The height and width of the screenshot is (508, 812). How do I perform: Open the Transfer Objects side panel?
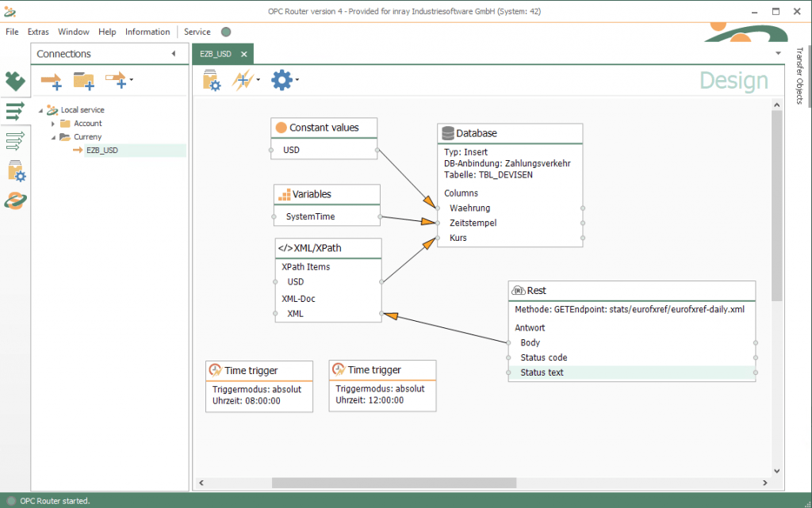click(799, 75)
